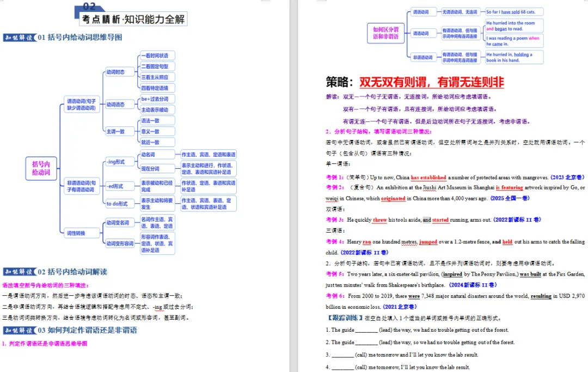
Task: Click the node '就近一致'
Action: pyautogui.click(x=157, y=142)
